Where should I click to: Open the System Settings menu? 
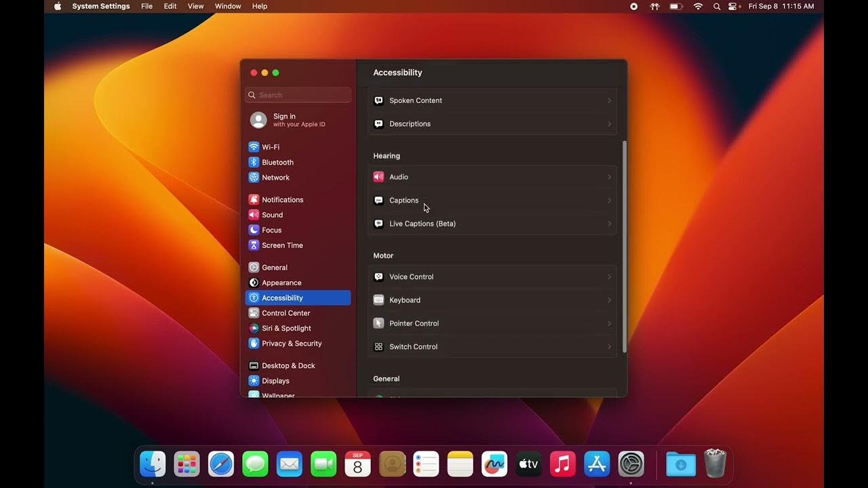101,6
